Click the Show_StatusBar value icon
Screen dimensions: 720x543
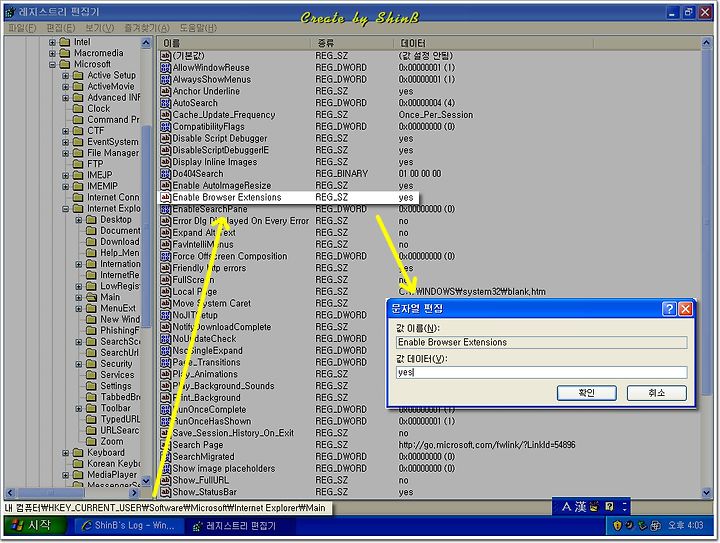165,492
